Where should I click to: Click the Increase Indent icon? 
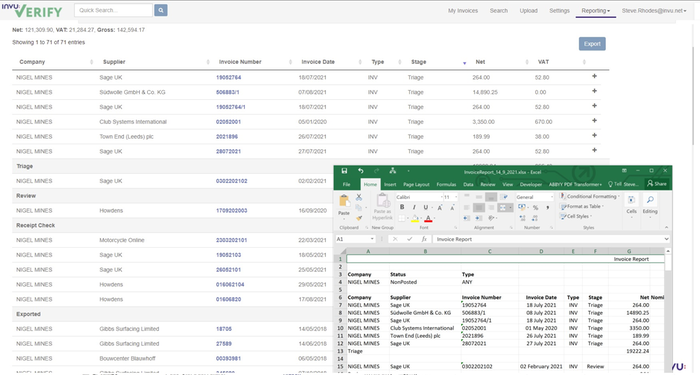[x=479, y=218]
